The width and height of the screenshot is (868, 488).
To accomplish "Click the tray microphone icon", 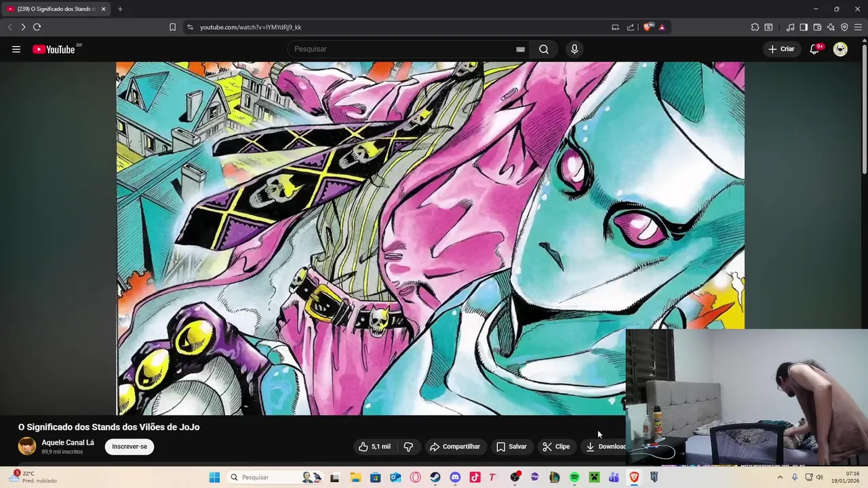I will click(x=795, y=477).
